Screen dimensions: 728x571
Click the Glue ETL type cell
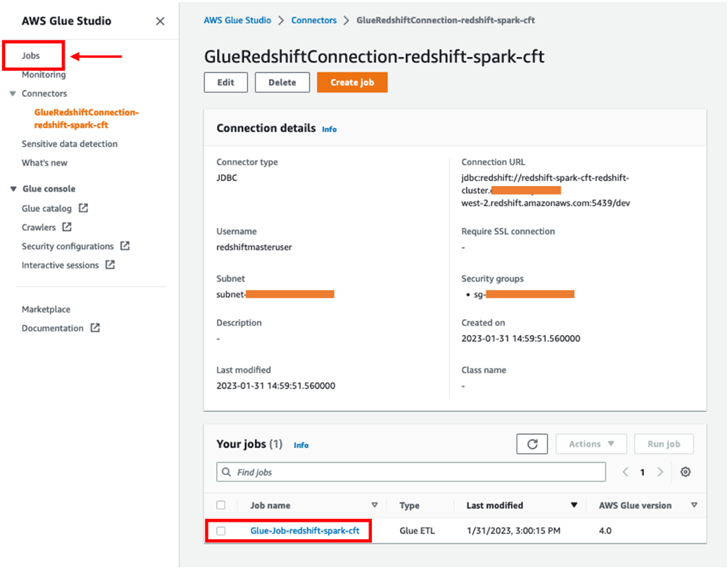[418, 530]
